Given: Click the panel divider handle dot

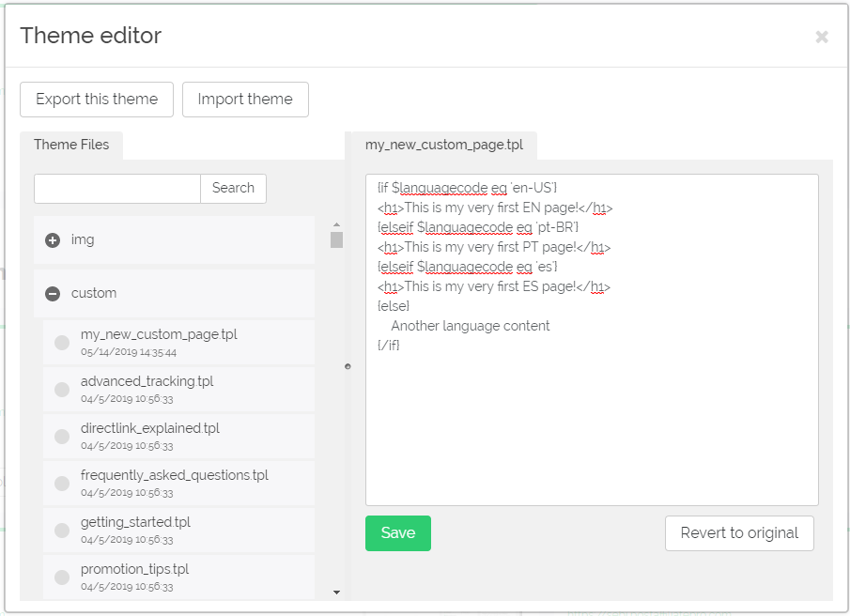Looking at the screenshot, I should point(348,367).
